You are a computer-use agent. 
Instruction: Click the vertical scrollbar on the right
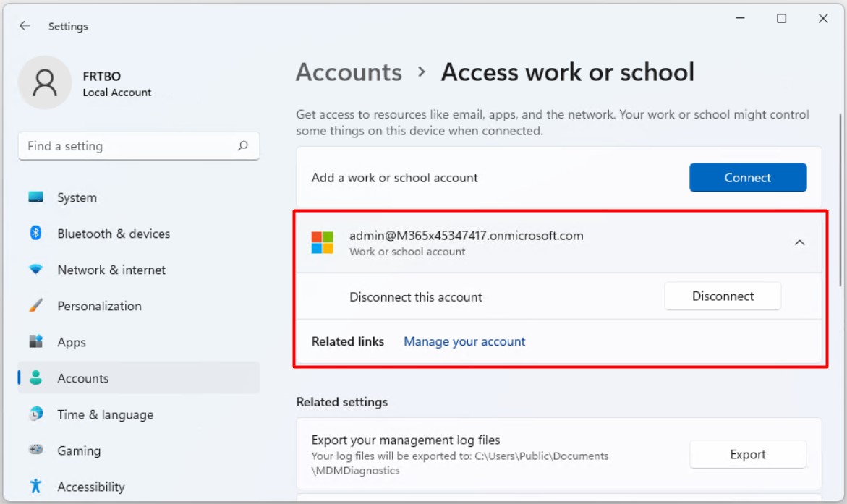[x=840, y=200]
